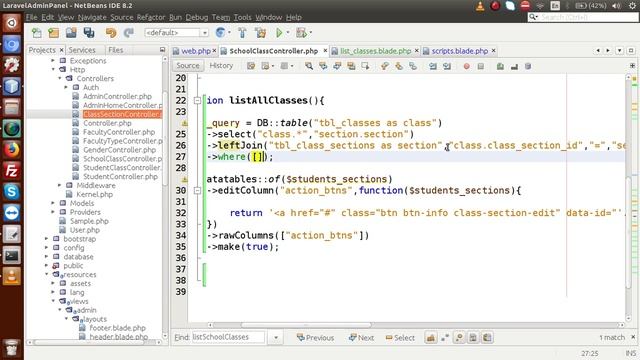Expand the Exceptions folder node
The width and height of the screenshot is (640, 360).
coord(53,60)
